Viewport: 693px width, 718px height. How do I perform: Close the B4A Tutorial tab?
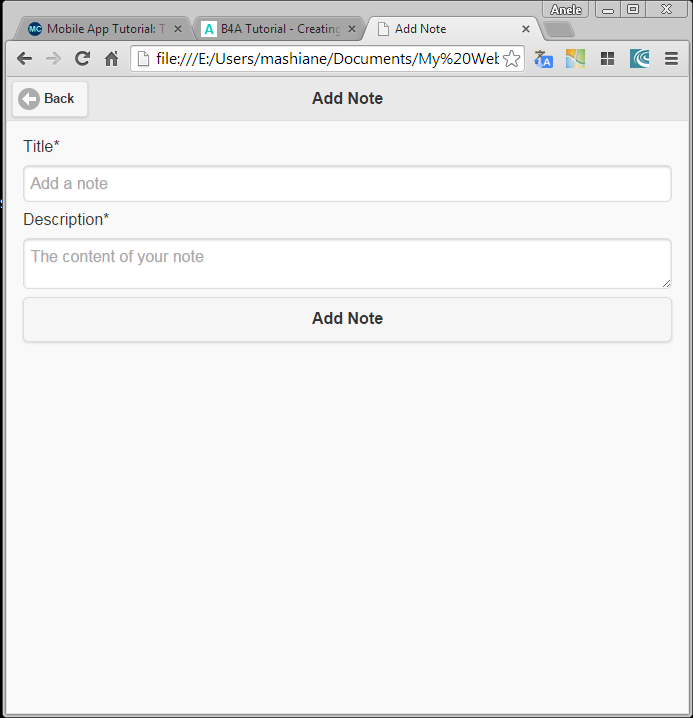click(x=351, y=29)
